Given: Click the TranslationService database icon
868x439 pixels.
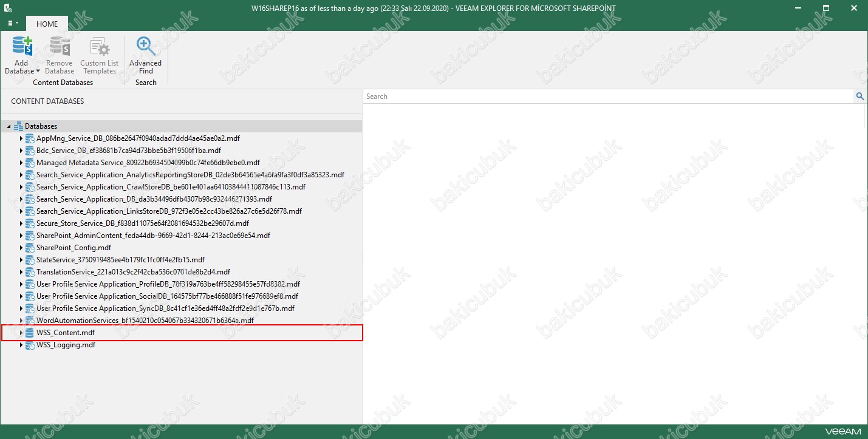Looking at the screenshot, I should 30,272.
